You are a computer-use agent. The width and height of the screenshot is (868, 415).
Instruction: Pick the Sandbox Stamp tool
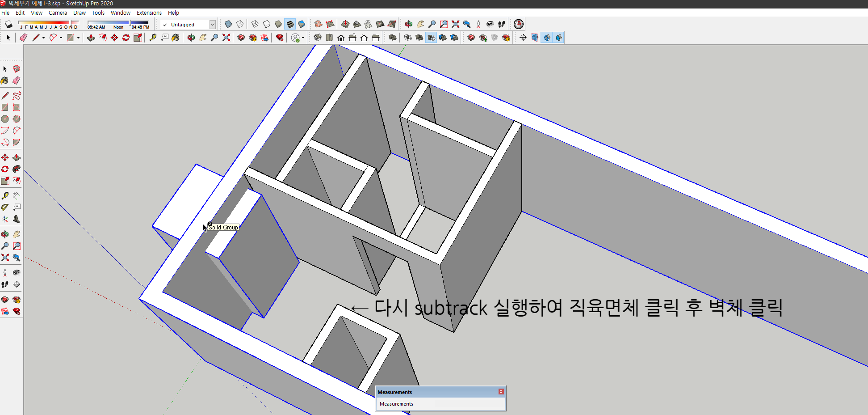357,24
